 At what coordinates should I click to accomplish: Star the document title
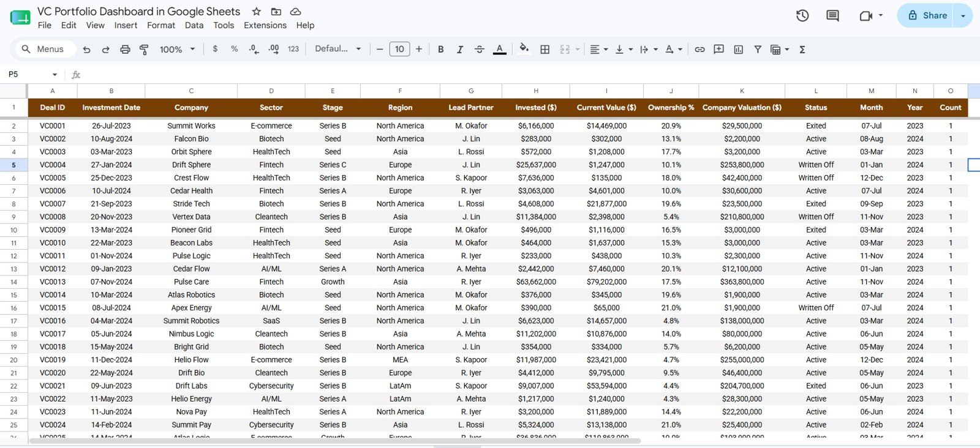click(x=257, y=12)
